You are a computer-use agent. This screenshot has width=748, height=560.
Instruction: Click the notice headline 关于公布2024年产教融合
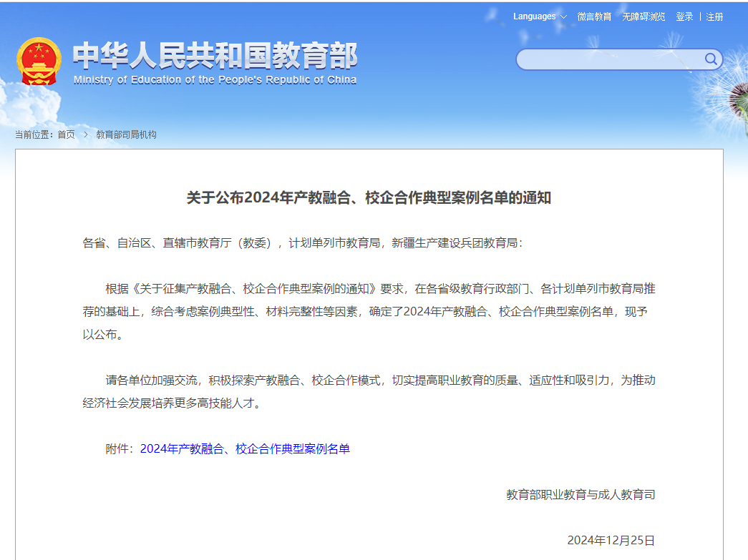(369, 198)
